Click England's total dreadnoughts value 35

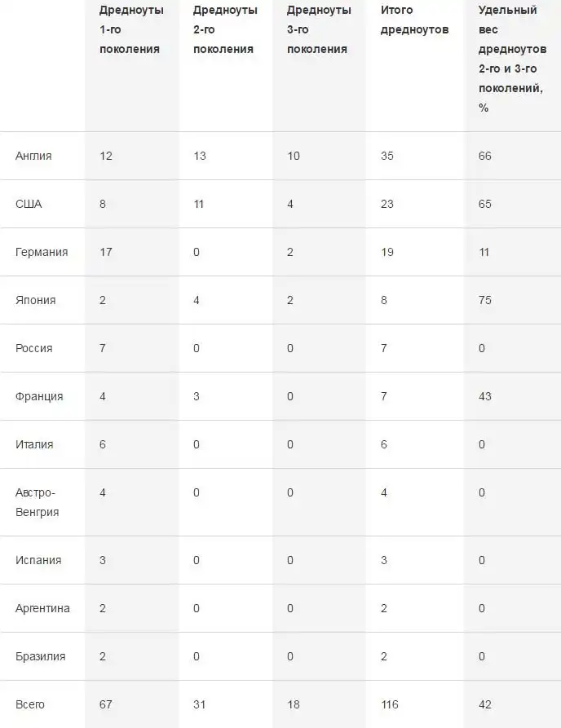(x=387, y=156)
